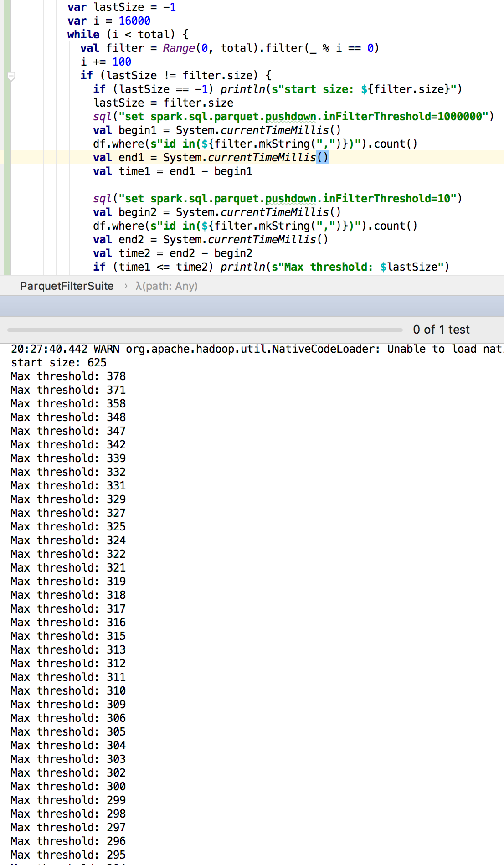Click the 'Max threshold: 358' output line

[68, 404]
